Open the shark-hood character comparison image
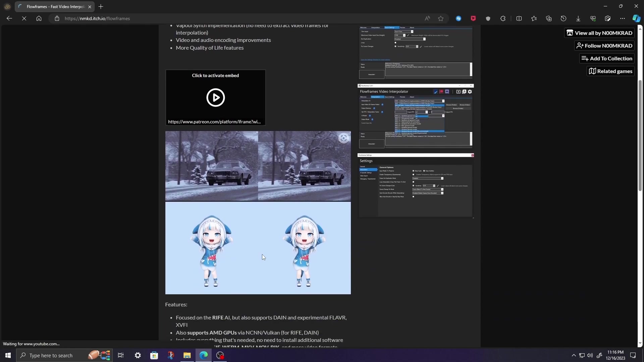This screenshot has width=644, height=362. pos(258,248)
